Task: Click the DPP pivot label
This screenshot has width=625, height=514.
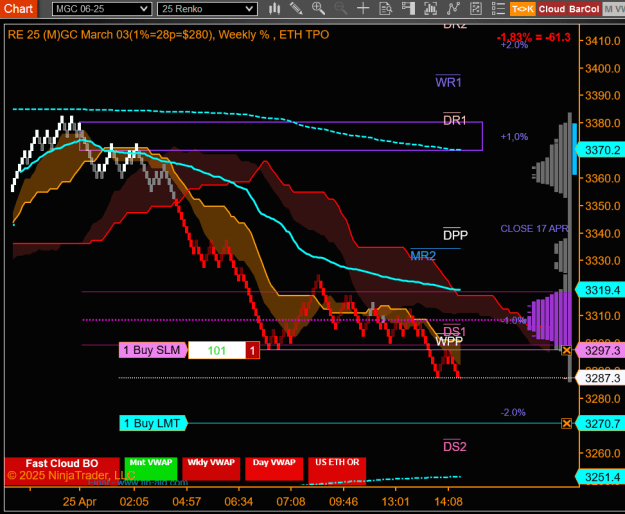Action: (x=455, y=235)
